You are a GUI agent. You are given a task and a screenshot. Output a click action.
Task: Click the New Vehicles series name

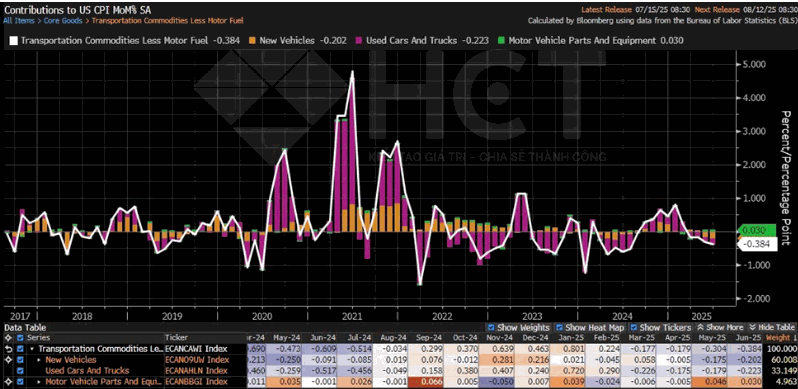pos(71,360)
